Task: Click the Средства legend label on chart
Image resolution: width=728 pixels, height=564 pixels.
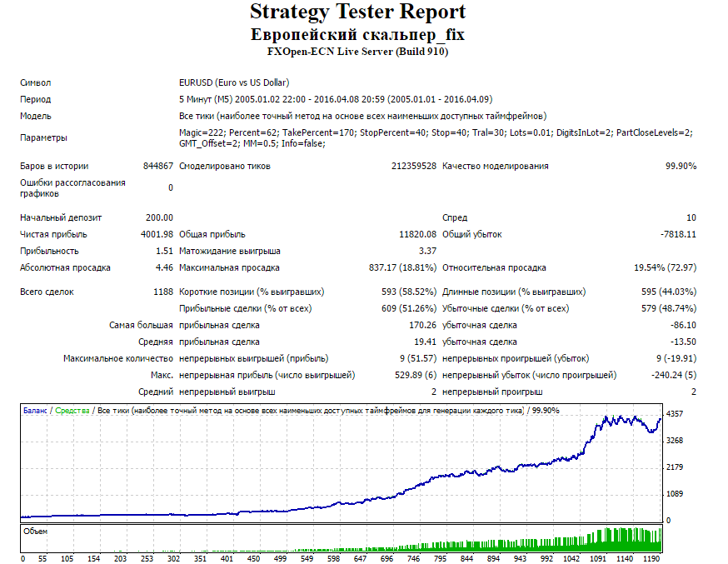Action: pos(72,411)
